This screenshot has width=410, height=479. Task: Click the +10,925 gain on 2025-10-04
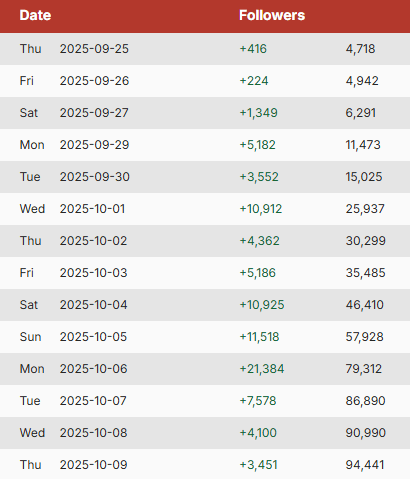262,305
